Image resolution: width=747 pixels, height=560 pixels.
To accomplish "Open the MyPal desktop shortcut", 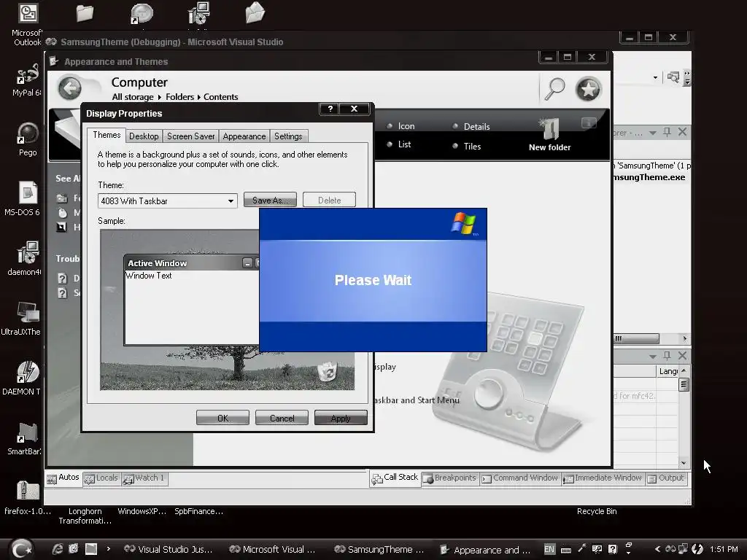I will click(x=27, y=80).
